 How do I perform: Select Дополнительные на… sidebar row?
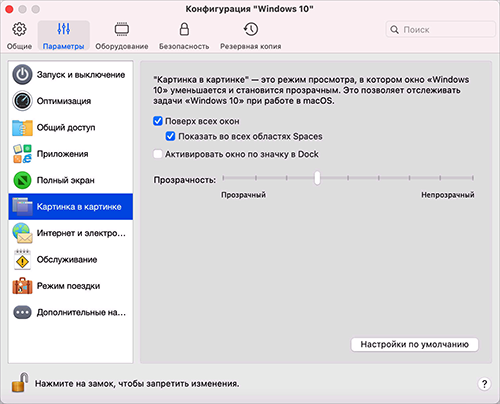point(71,312)
